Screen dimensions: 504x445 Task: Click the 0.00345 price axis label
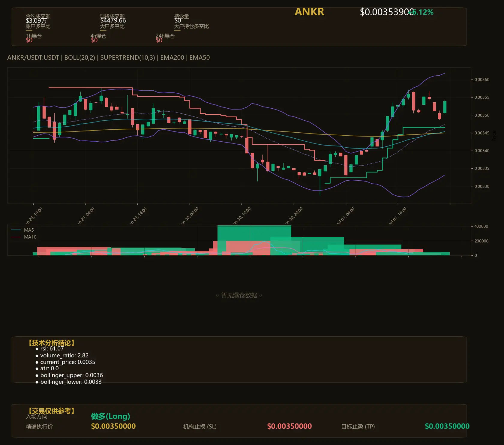tap(482, 133)
